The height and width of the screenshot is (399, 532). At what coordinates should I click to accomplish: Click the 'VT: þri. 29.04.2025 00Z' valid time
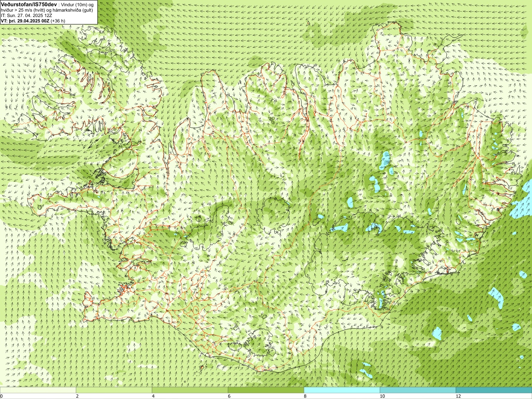click(x=25, y=20)
